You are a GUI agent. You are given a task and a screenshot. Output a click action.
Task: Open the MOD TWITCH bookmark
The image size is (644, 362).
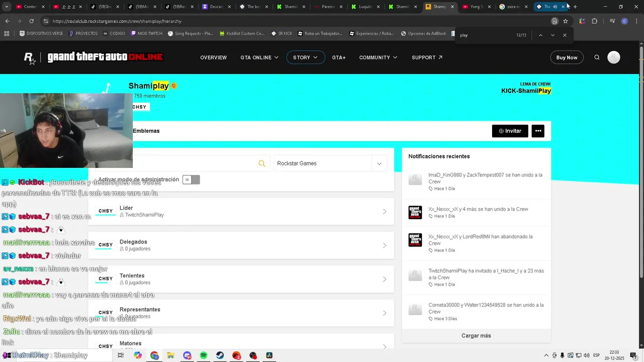point(146,34)
